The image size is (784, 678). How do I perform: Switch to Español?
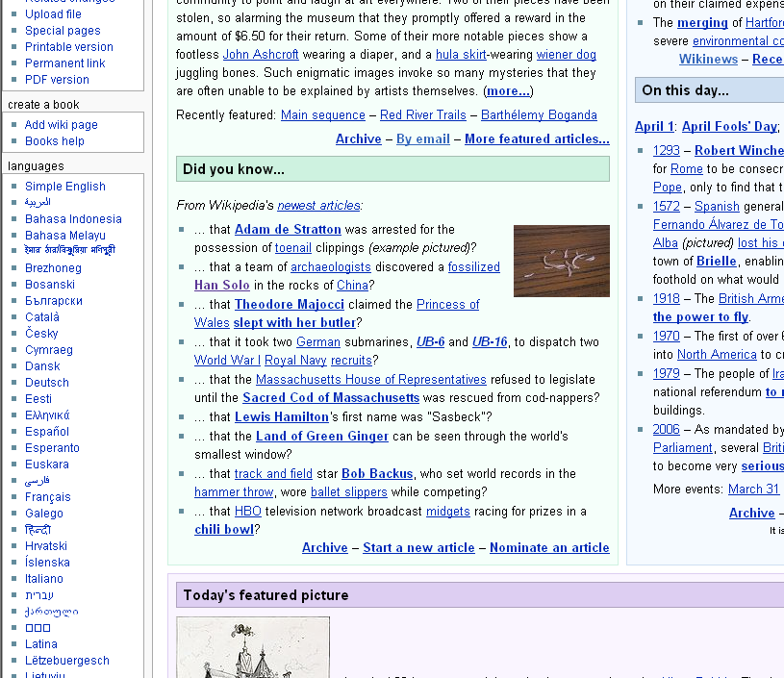[x=47, y=432]
